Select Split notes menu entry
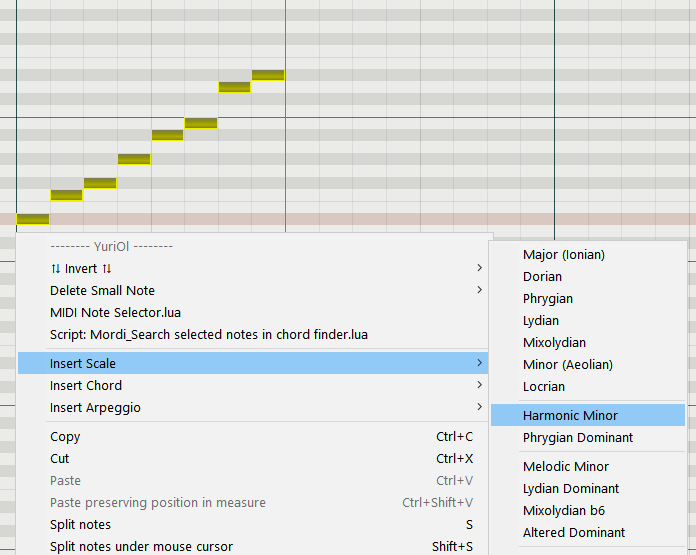696x555 pixels. pos(253,524)
